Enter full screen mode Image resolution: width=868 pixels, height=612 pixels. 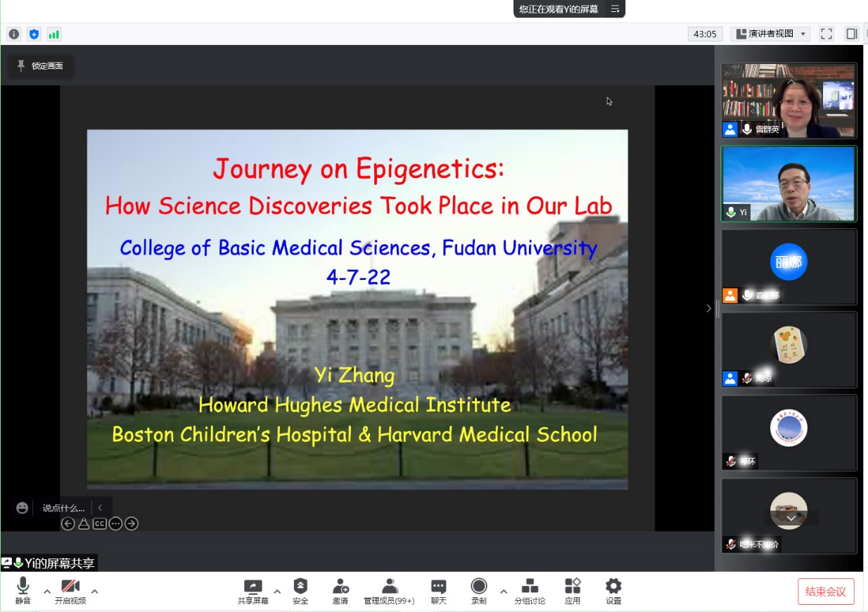point(826,34)
